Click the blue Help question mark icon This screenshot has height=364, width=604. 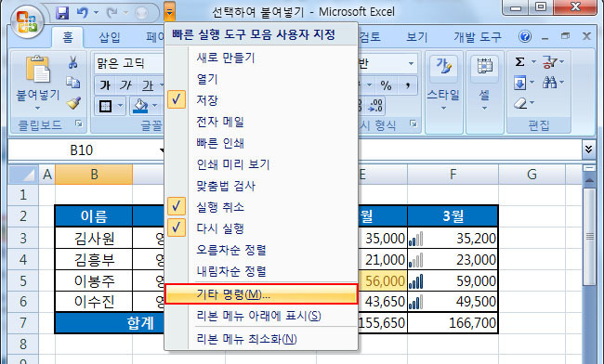click(525, 36)
